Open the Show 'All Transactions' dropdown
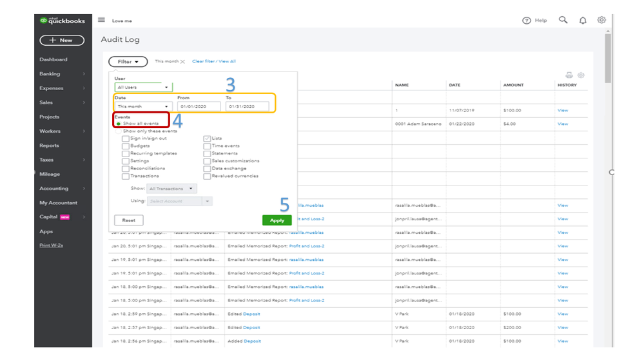The width and height of the screenshot is (644, 362). 171,188
